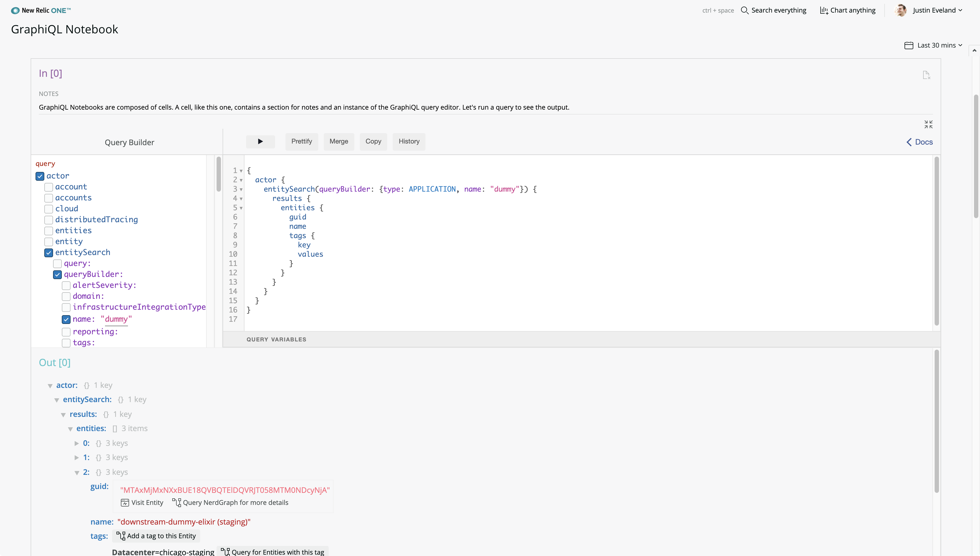980x556 pixels.
Task: Expand entity item 0
Action: point(77,443)
